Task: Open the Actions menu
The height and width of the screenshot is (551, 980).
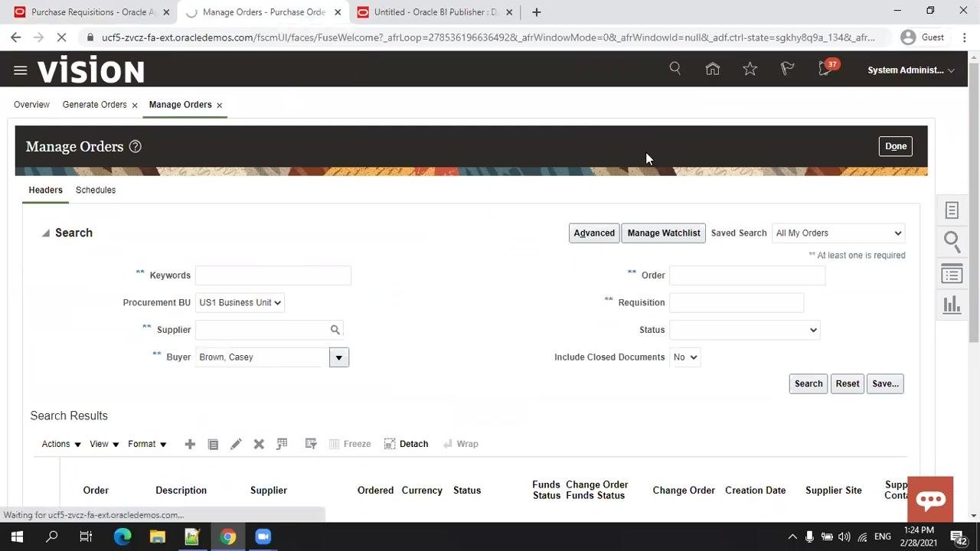Action: tap(61, 444)
